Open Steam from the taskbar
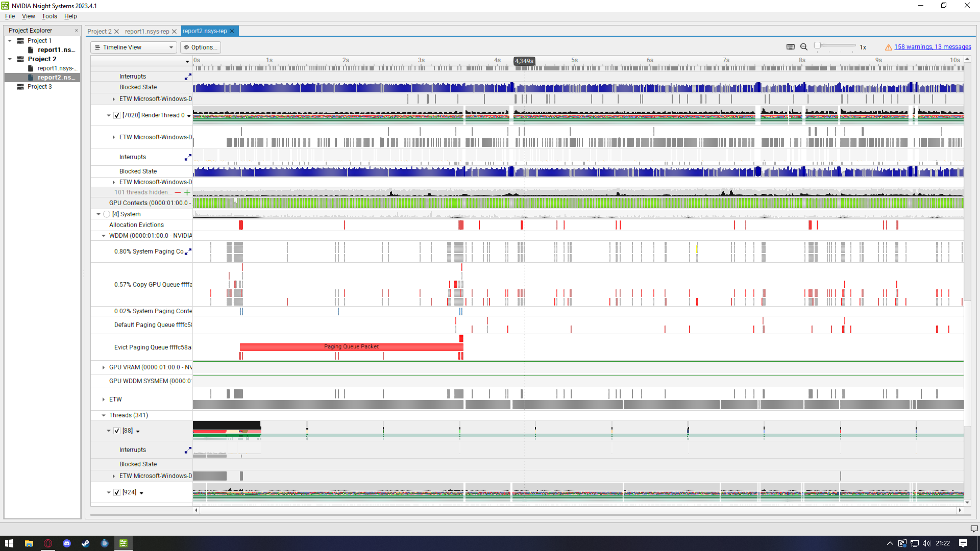The width and height of the screenshot is (980, 551). 86,543
